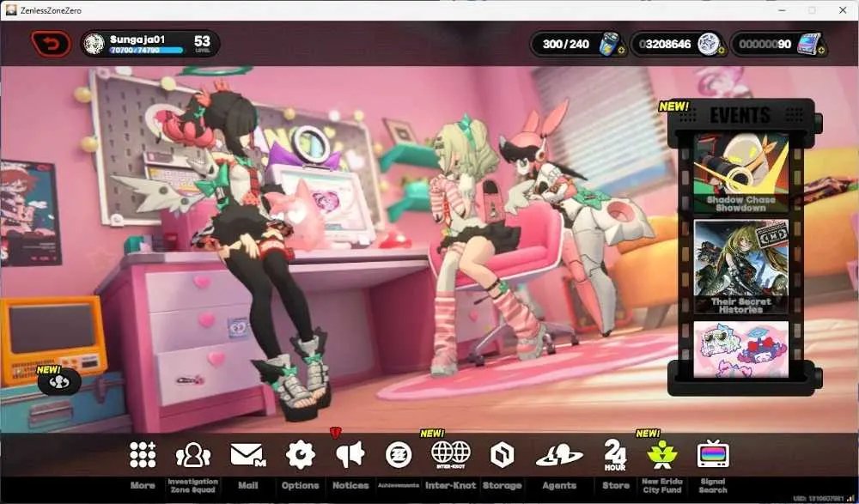The image size is (859, 504).
Task: Add Polychrome with the plus button
Action: click(x=821, y=51)
